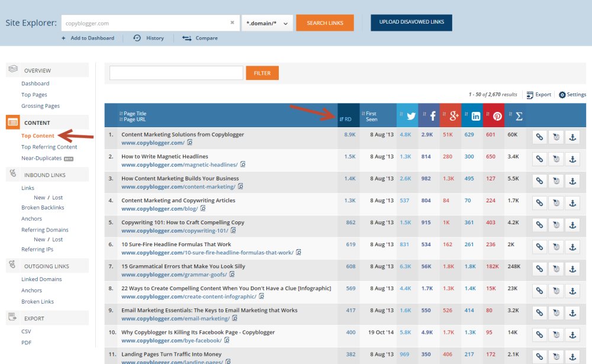Viewport: 592px width, 364px height.
Task: Click Lost under Links section
Action: click(x=57, y=198)
